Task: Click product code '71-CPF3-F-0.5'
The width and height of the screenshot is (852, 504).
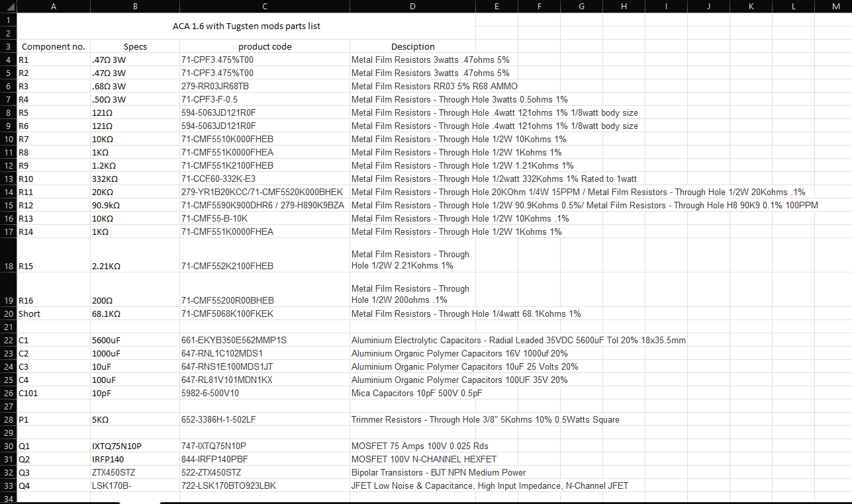Action: tap(265, 99)
